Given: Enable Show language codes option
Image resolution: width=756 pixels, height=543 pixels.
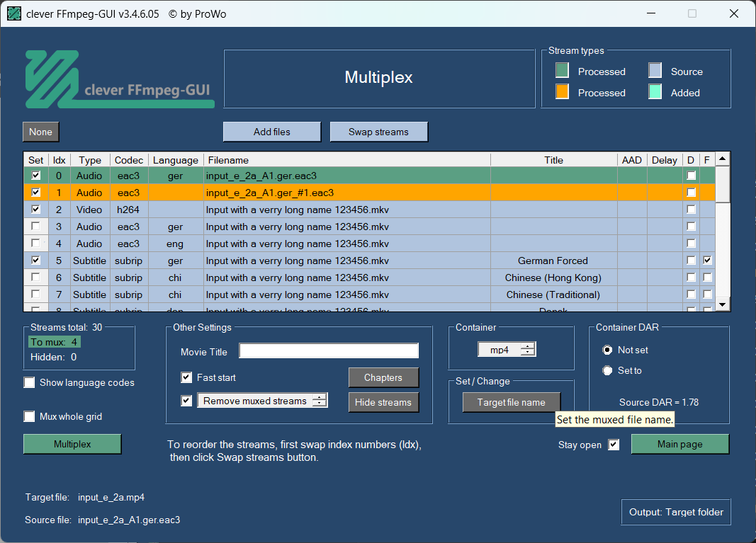Looking at the screenshot, I should pyautogui.click(x=30, y=383).
